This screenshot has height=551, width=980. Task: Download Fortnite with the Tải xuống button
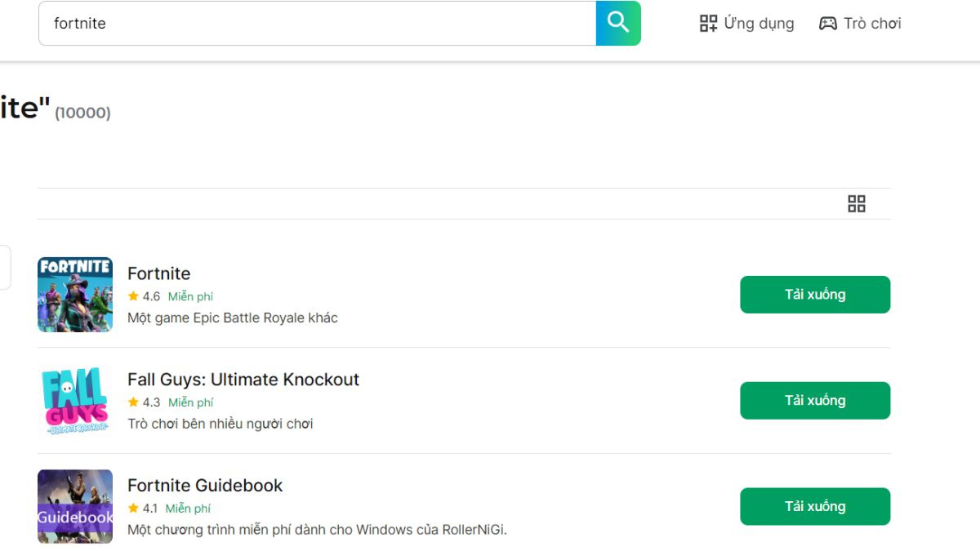[814, 295]
